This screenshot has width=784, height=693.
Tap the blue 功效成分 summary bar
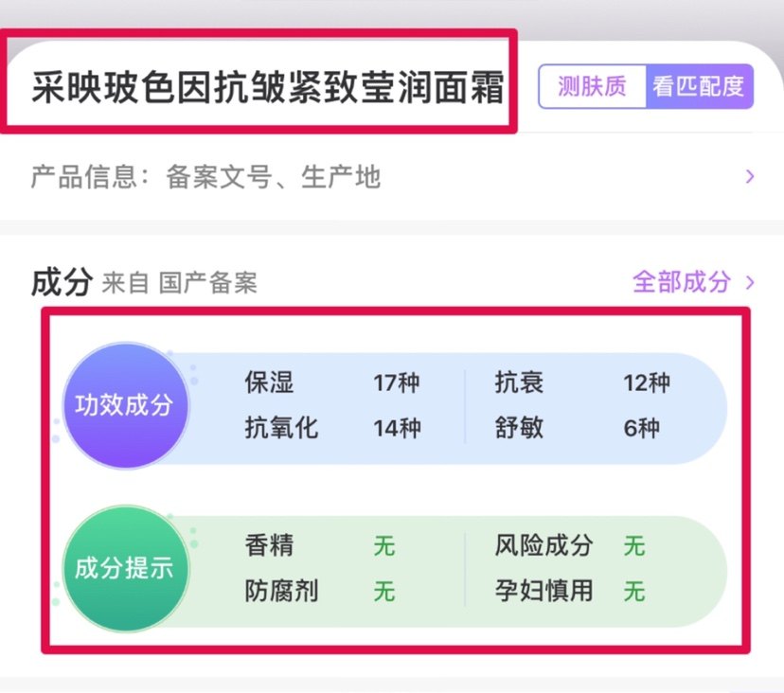click(454, 405)
